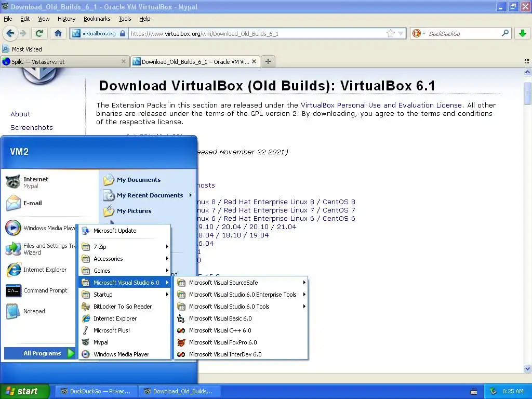Launch Microsoft Visual InterDev 6.0

point(241,354)
